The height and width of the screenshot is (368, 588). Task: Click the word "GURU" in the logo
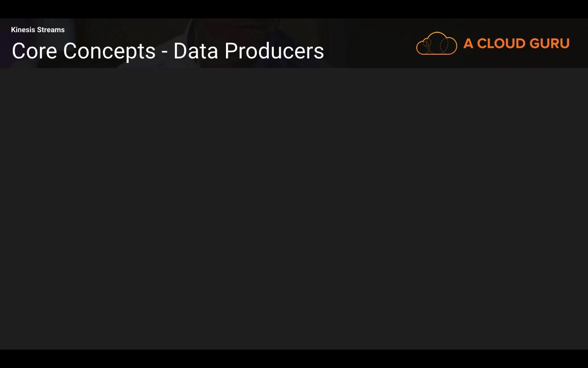click(x=549, y=44)
